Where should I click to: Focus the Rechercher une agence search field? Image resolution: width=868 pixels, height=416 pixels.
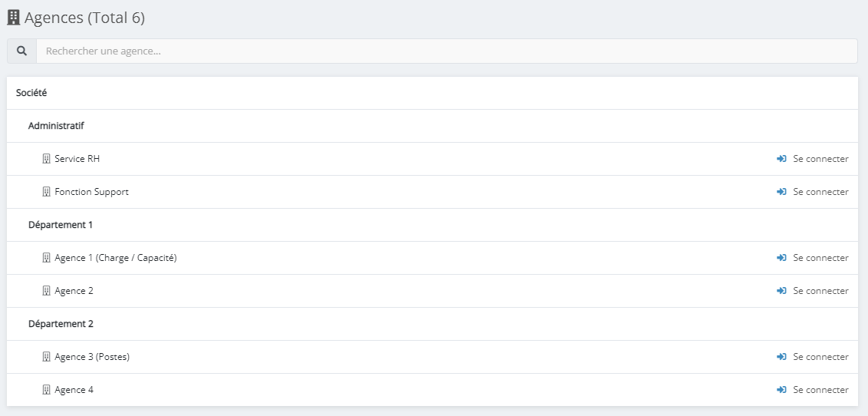tap(446, 51)
